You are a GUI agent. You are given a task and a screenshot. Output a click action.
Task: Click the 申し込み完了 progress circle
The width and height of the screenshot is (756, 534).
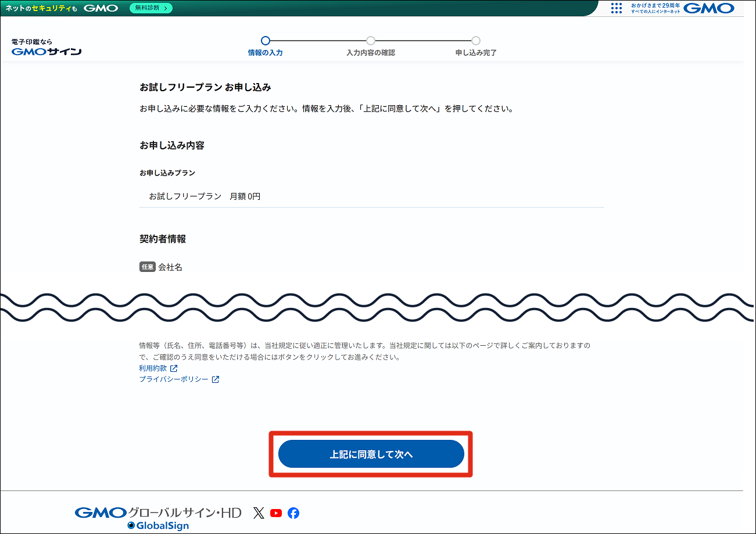point(476,41)
